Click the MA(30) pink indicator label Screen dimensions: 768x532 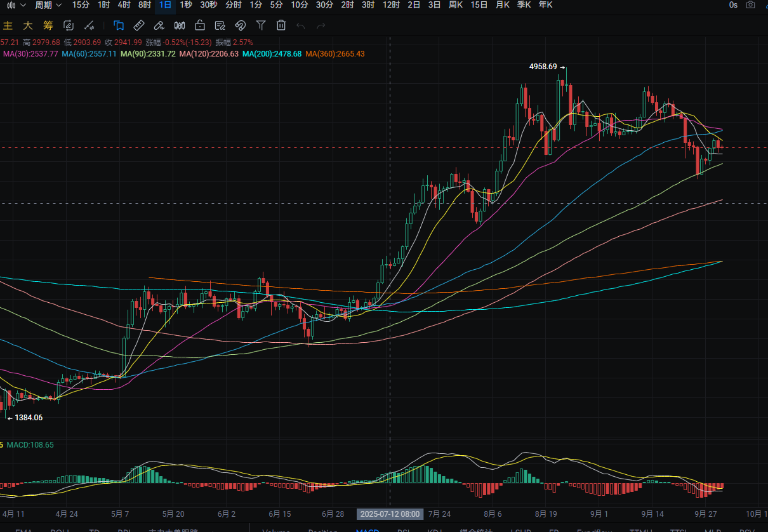tap(30, 54)
